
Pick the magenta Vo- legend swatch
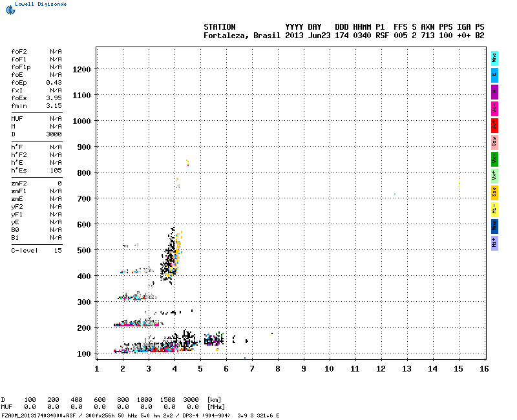point(494,109)
